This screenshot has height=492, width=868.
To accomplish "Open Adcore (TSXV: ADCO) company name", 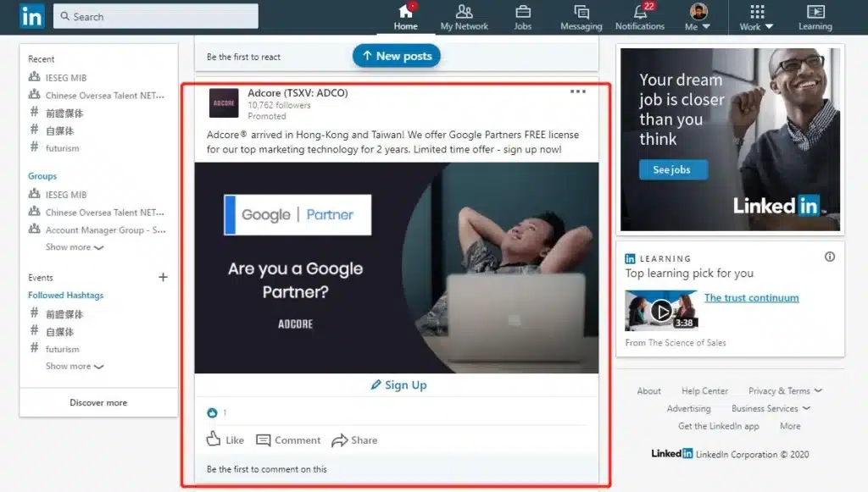I will pyautogui.click(x=298, y=93).
